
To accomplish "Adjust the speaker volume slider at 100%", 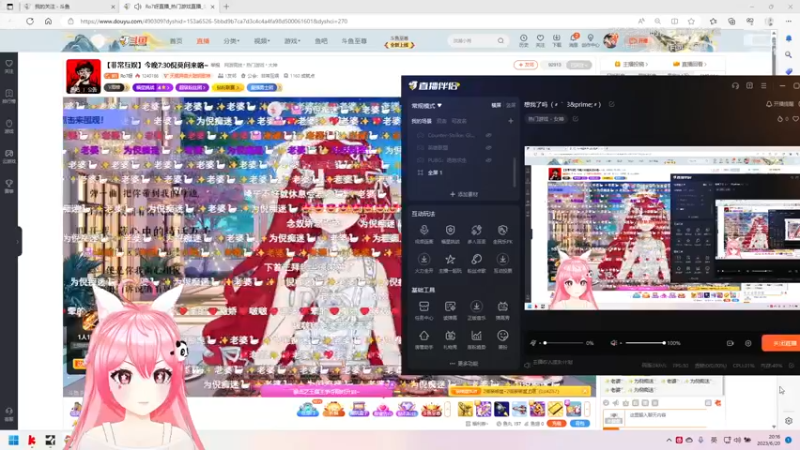I will click(645, 343).
